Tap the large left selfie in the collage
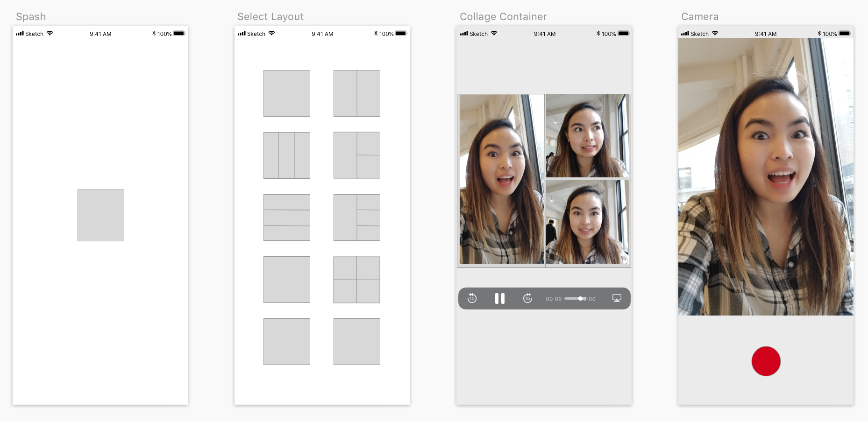Screen dimensions: 868x421 tap(500, 180)
